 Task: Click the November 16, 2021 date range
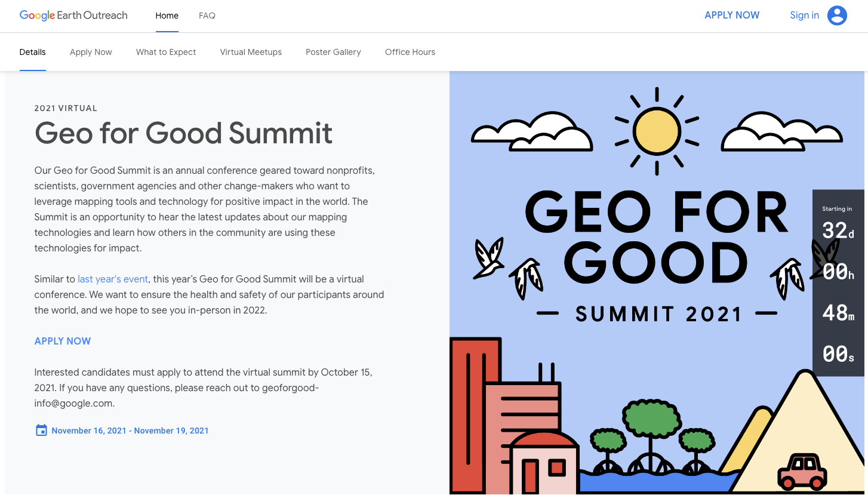point(130,431)
